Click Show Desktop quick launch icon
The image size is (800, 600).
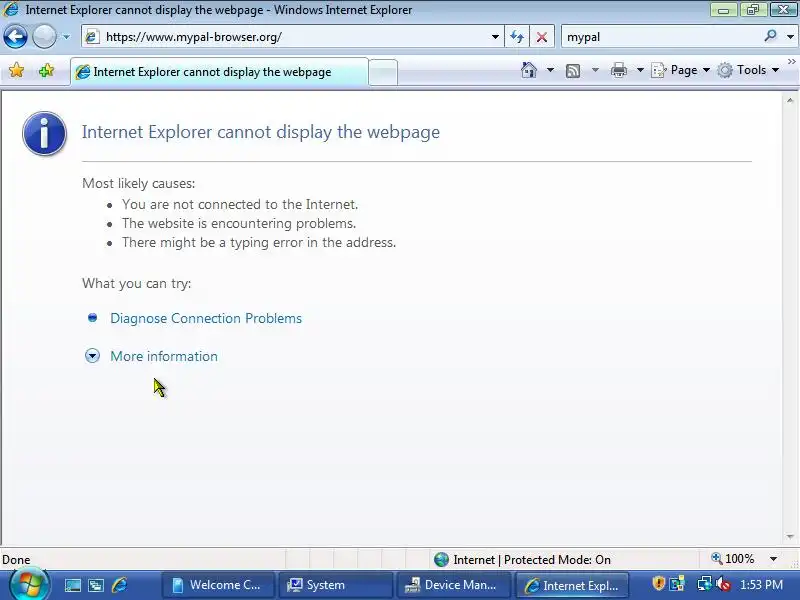(72, 585)
